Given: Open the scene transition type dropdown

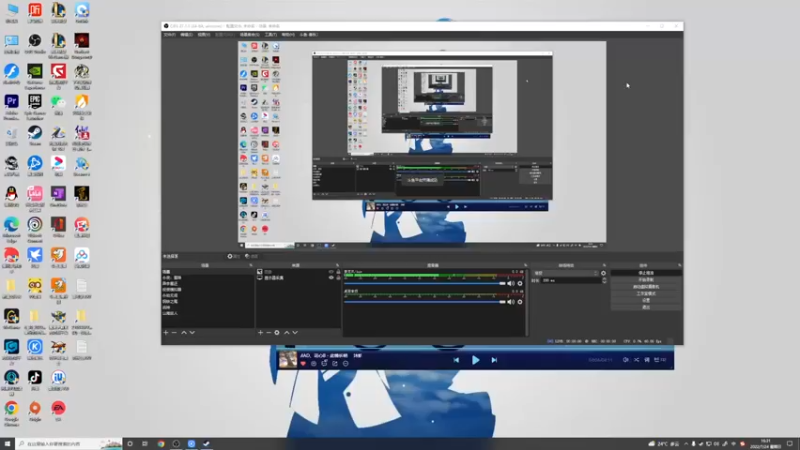Looking at the screenshot, I should coord(565,273).
